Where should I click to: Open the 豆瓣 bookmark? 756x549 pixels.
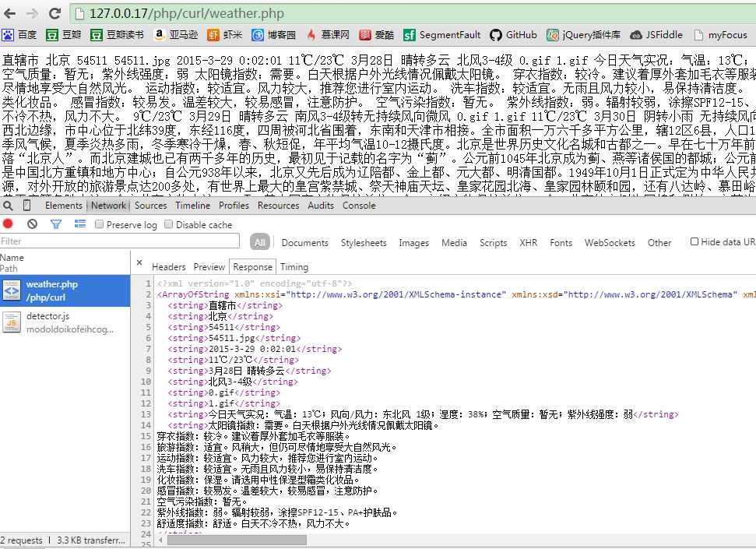point(63,35)
